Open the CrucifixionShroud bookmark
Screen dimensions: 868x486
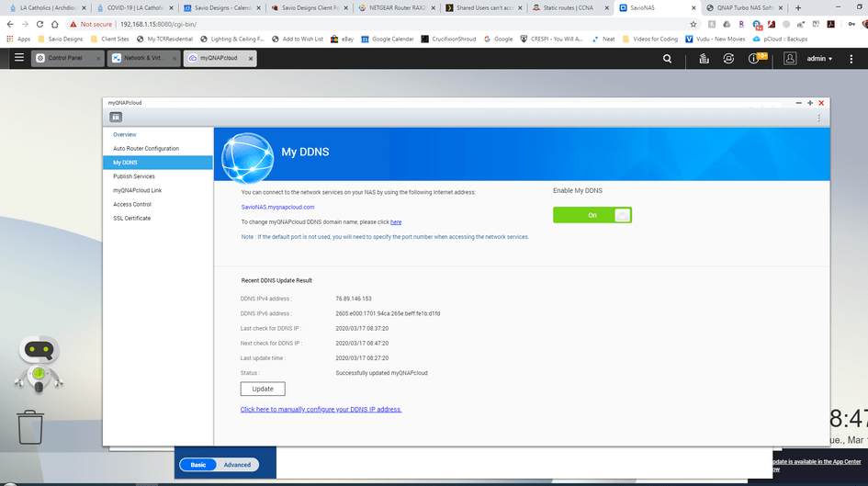tap(448, 39)
